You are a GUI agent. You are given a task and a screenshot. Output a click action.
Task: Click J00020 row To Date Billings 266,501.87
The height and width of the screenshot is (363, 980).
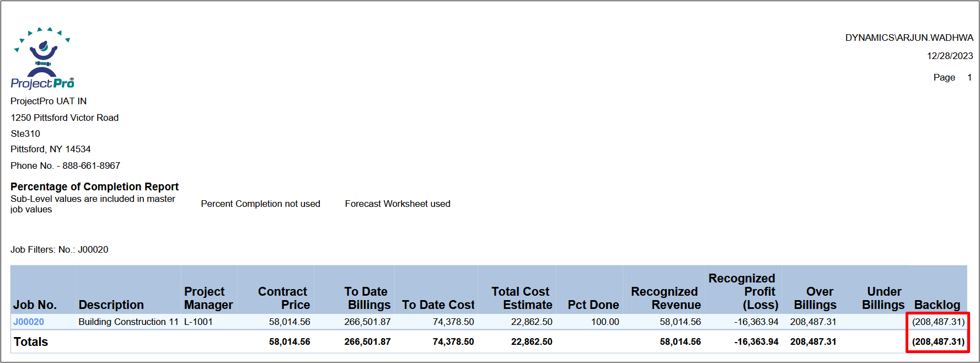[367, 322]
